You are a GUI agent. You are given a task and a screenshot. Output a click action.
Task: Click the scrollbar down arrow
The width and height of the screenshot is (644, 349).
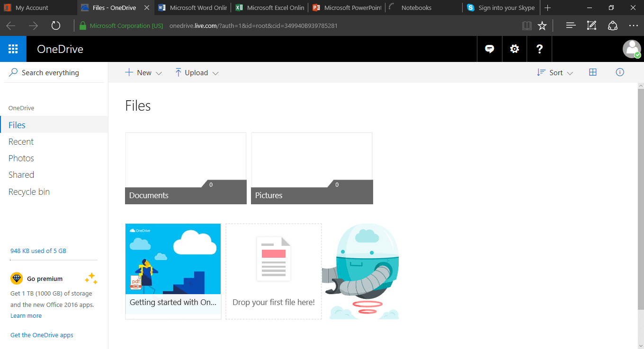641,345
